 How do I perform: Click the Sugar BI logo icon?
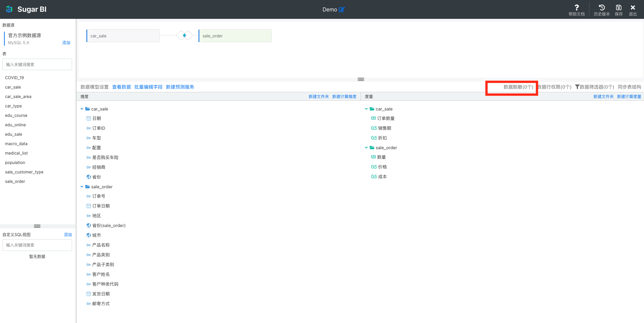(x=9, y=9)
